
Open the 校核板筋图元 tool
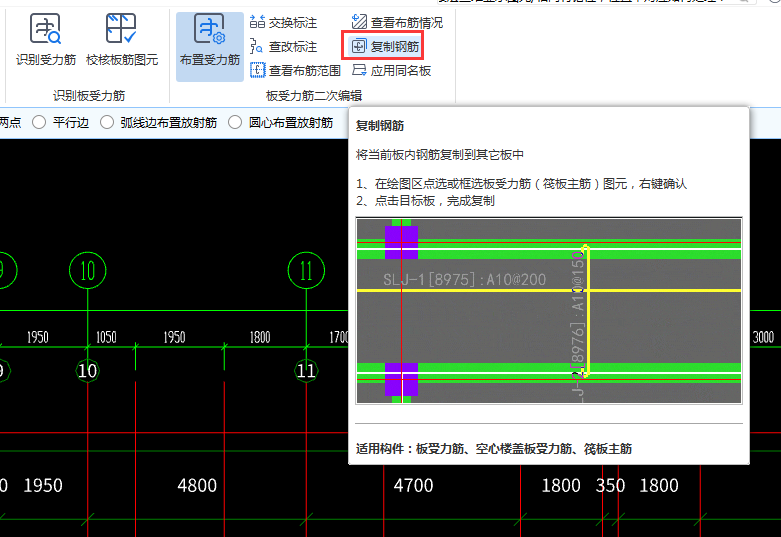tap(122, 40)
